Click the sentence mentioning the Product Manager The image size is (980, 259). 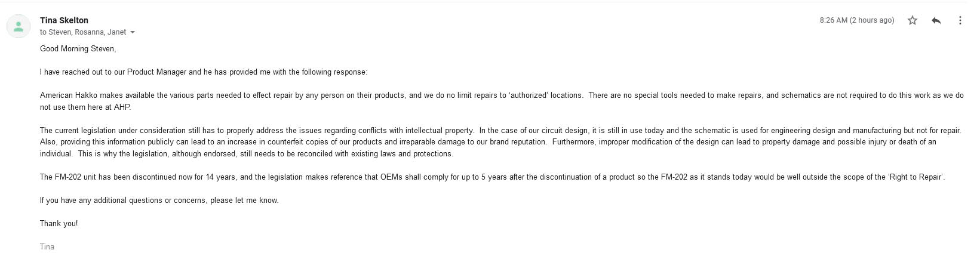204,72
